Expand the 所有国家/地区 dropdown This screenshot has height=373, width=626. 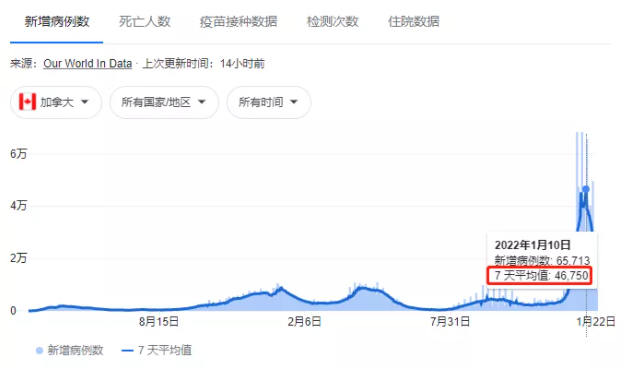[164, 102]
